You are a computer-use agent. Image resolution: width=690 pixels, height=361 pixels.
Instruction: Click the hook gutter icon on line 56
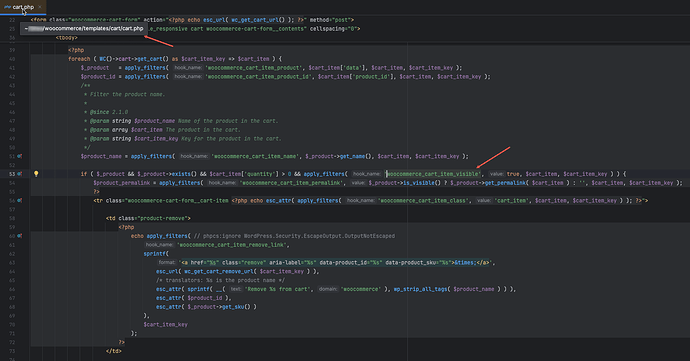(19, 200)
